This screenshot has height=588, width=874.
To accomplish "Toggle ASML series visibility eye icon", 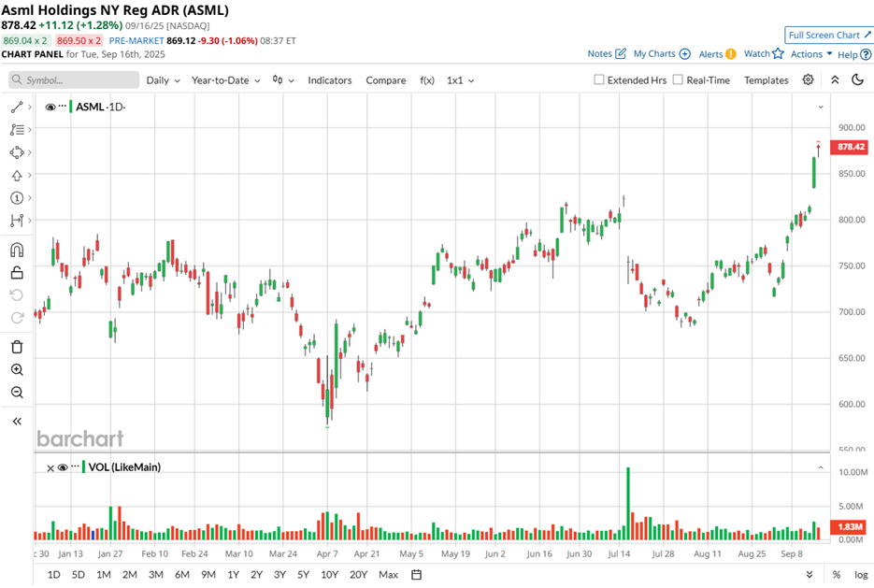I will [x=50, y=107].
